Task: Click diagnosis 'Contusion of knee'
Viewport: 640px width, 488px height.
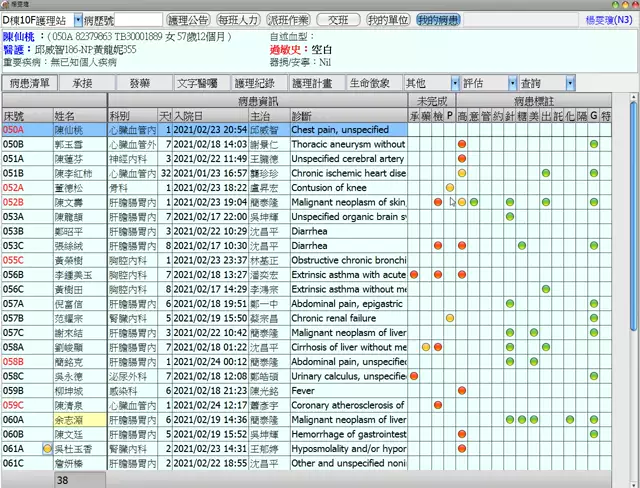Action: click(329, 188)
